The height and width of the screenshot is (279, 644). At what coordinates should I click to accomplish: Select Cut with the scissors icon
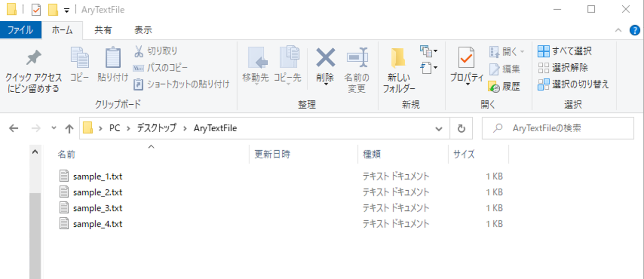click(155, 51)
